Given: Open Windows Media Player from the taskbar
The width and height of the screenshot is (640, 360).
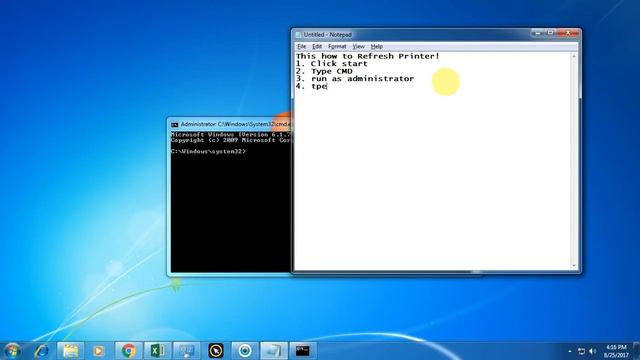Looking at the screenshot, I should click(x=98, y=351).
